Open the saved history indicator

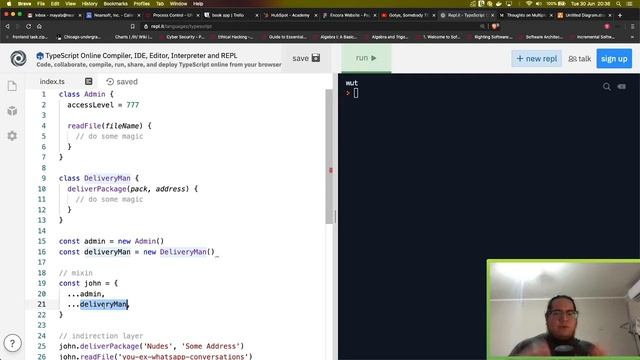tap(122, 82)
